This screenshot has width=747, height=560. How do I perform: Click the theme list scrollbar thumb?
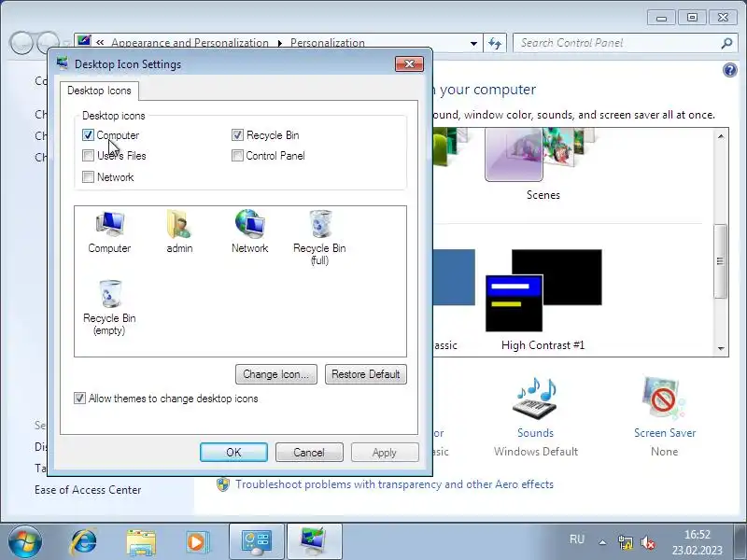(x=720, y=261)
